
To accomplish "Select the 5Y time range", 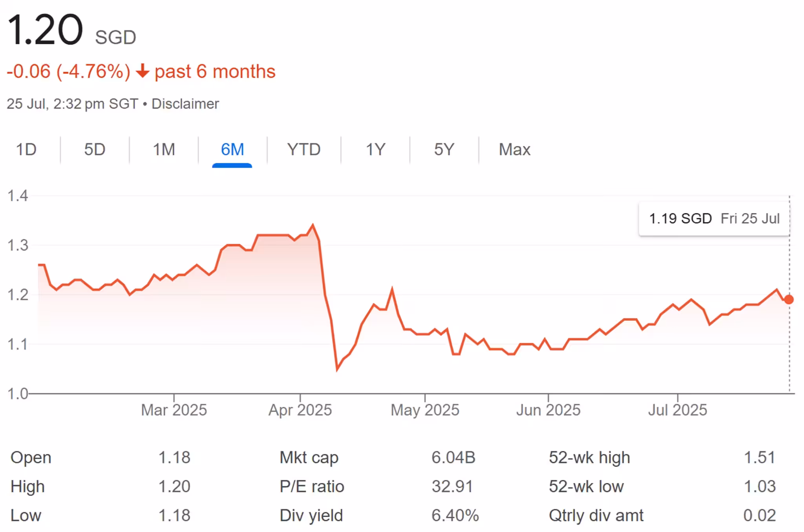I will (x=444, y=149).
